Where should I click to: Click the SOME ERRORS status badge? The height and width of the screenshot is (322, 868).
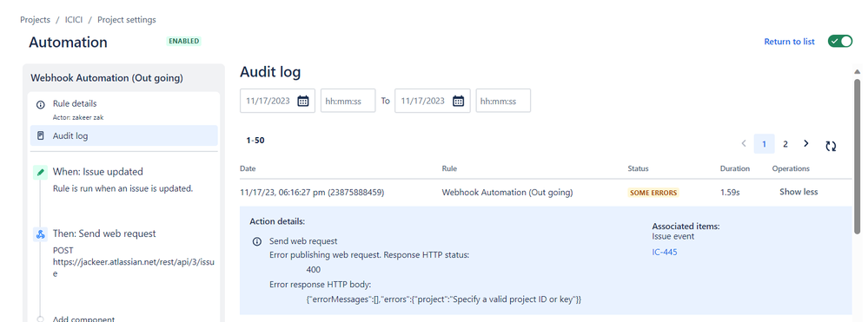[x=653, y=193]
